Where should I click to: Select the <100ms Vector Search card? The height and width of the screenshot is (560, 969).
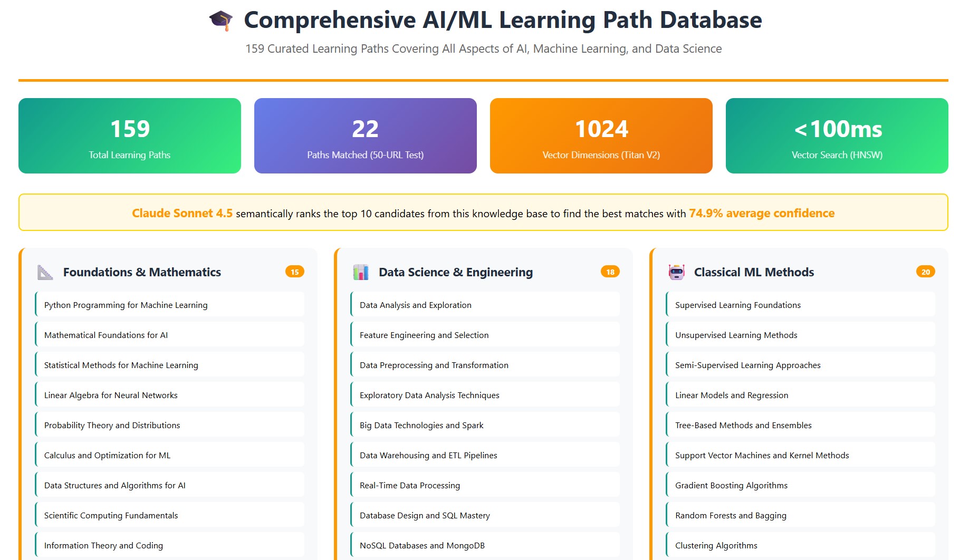pos(837,136)
